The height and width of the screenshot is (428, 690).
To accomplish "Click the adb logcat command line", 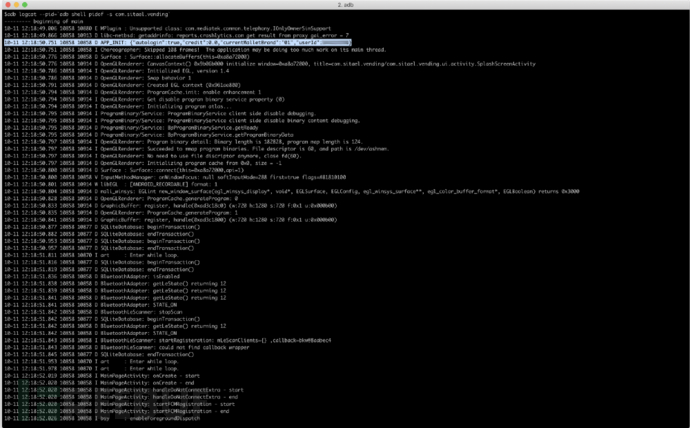I will click(x=87, y=14).
